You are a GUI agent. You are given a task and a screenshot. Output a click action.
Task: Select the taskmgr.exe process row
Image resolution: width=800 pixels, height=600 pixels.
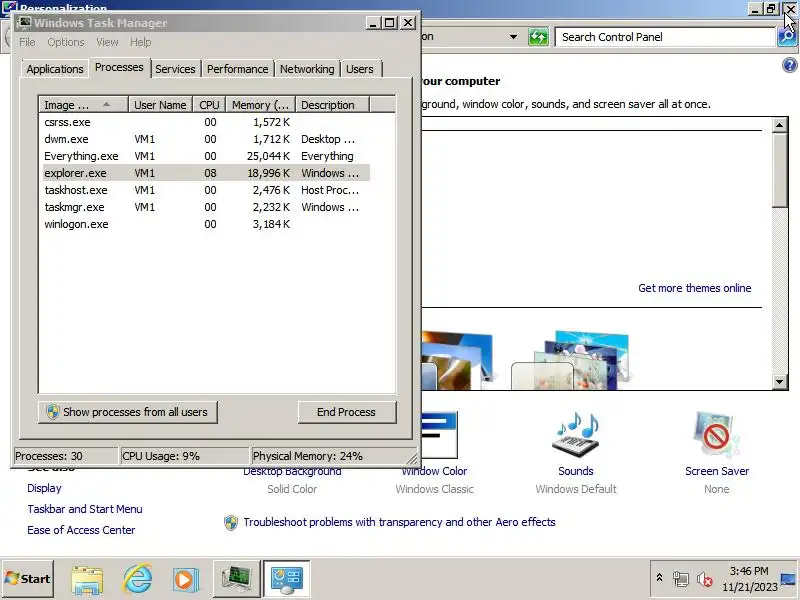click(206, 207)
